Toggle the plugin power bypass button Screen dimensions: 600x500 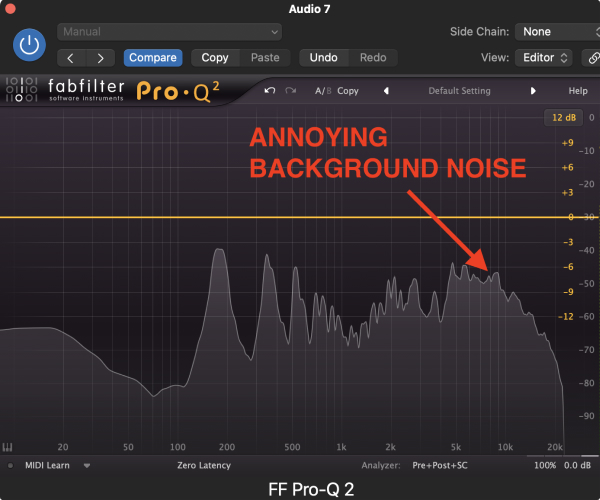pyautogui.click(x=29, y=45)
